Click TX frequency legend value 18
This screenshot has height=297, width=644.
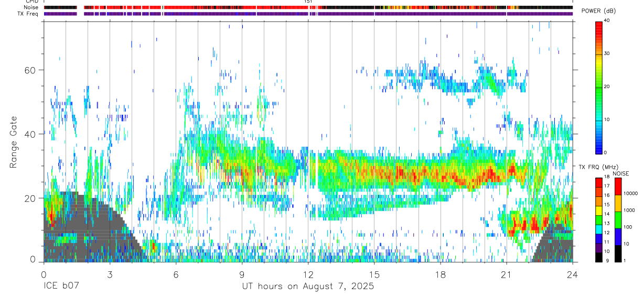tap(606, 177)
